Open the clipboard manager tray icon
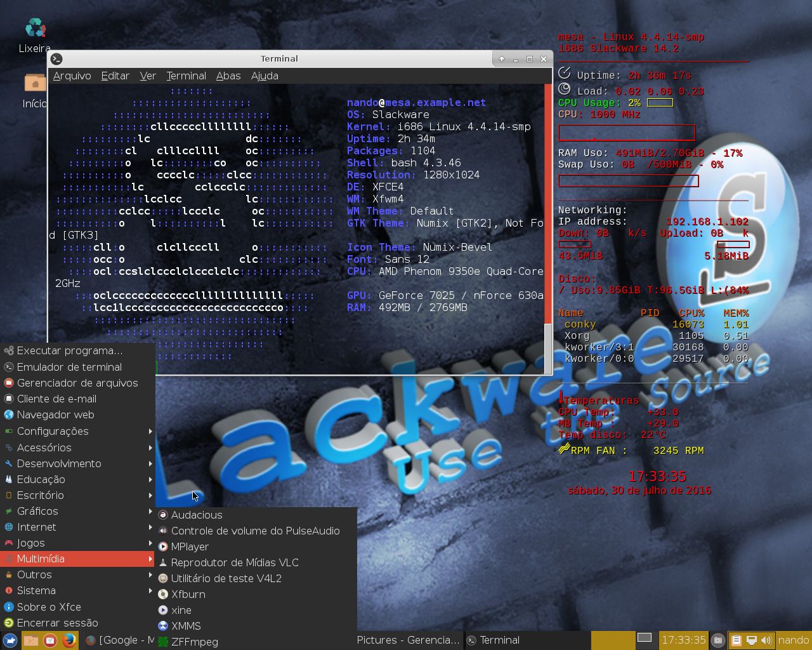Screen dimensions: 812x650 [x=737, y=640]
